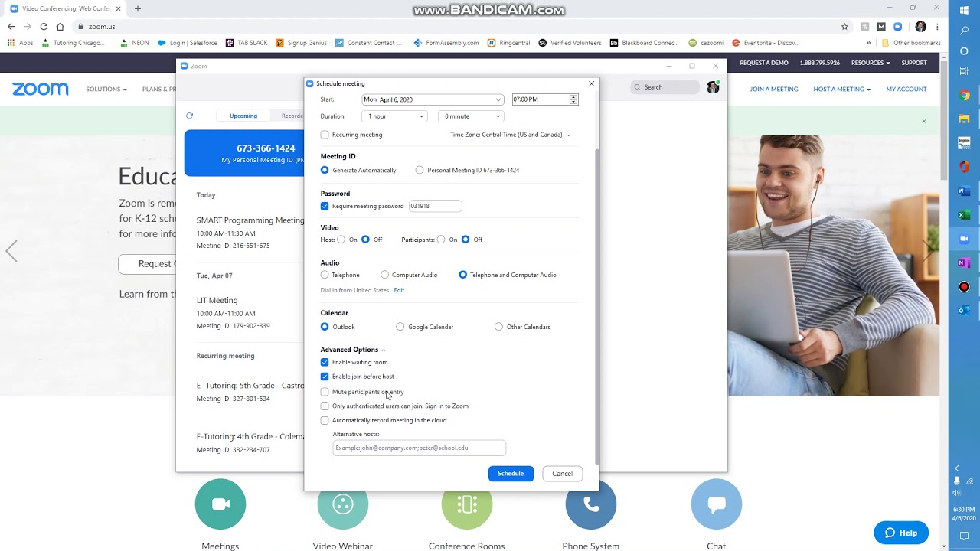Open the Solutions website menu
This screenshot has width=980, height=551.
tap(106, 89)
